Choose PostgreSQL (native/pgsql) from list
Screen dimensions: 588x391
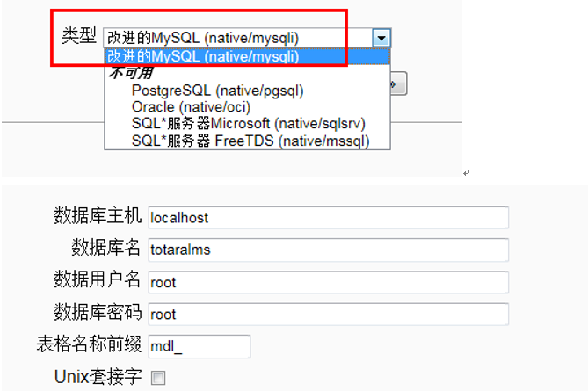coord(217,91)
